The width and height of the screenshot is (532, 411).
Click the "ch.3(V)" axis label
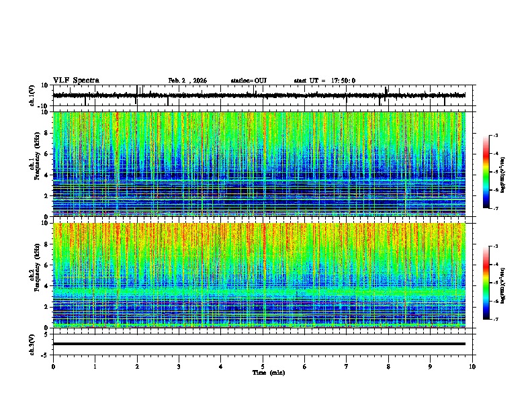pos(32,345)
